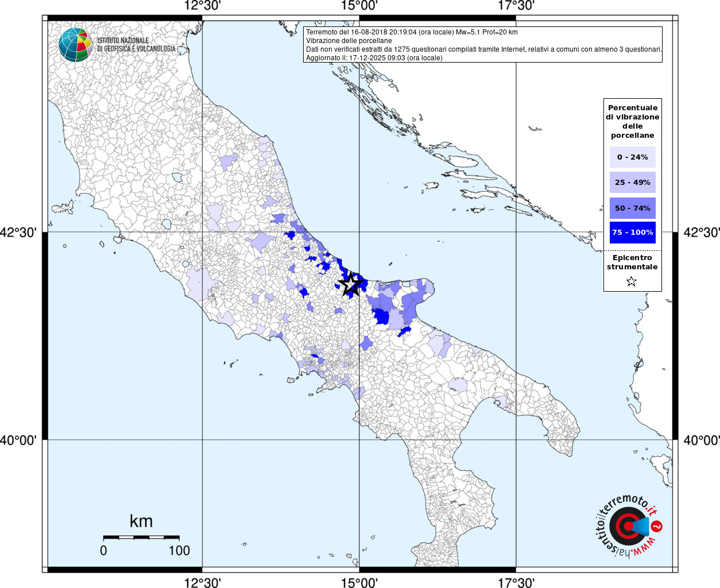
Task: Click the bottom 17°30' longitude label
Action: tap(516, 582)
